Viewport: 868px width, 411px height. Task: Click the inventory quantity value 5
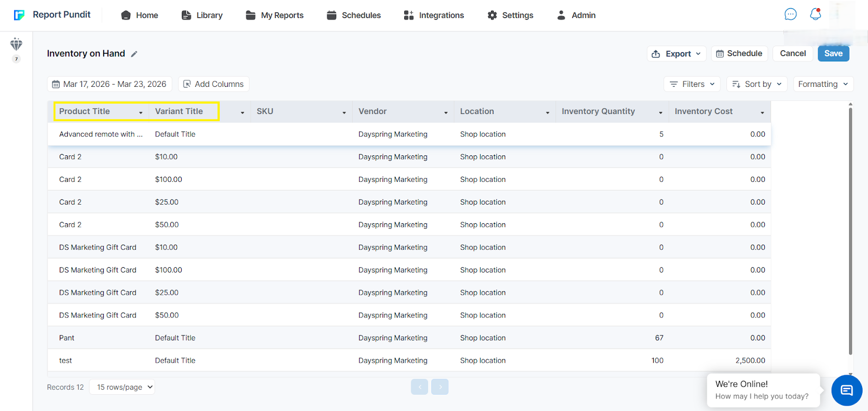coord(661,134)
